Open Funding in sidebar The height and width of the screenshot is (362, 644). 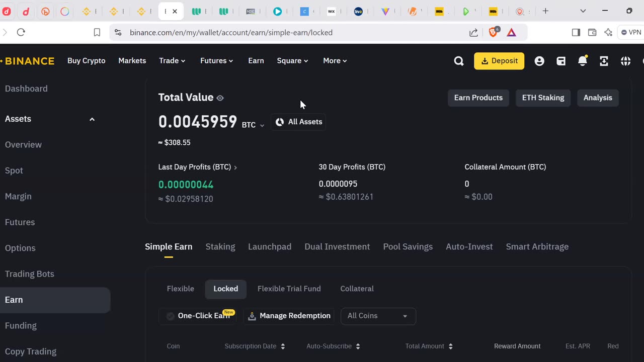[21, 326]
